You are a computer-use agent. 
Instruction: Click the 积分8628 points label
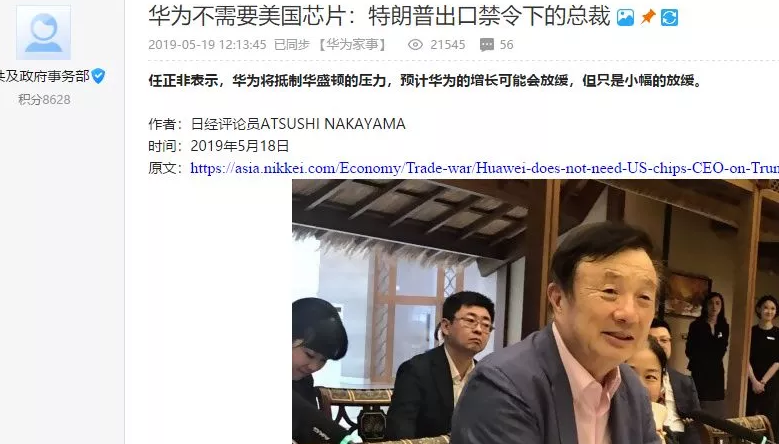coord(44,100)
